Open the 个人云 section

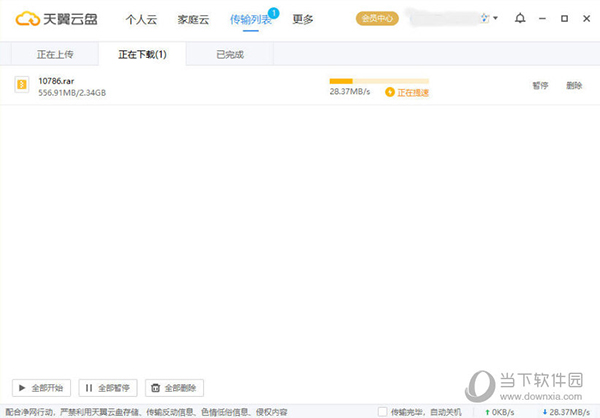point(141,20)
